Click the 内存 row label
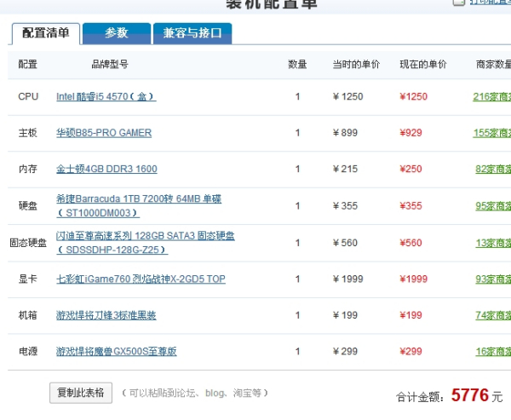The image size is (511, 420). coord(28,169)
